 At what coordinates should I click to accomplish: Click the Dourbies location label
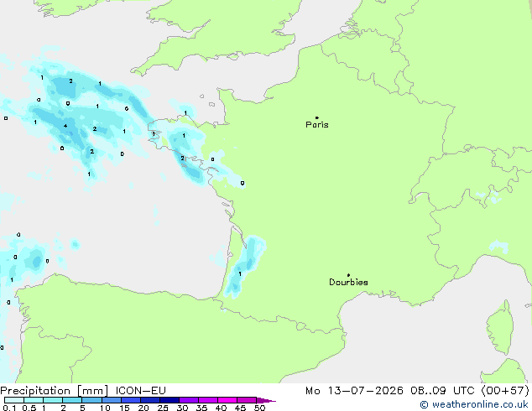pos(348,282)
